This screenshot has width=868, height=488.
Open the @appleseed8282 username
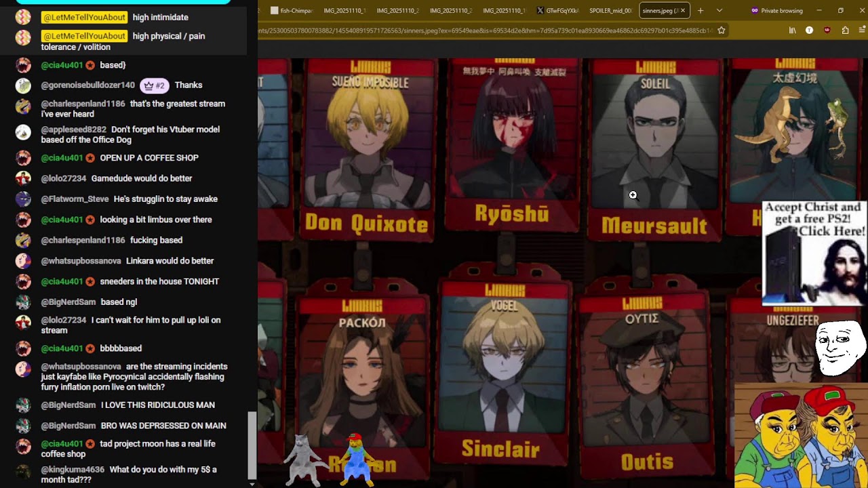[74, 129]
